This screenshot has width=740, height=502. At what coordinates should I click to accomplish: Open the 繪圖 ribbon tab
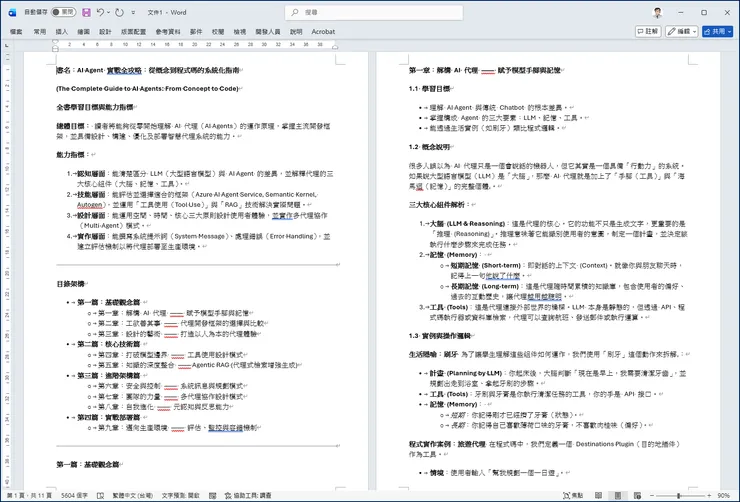84,32
